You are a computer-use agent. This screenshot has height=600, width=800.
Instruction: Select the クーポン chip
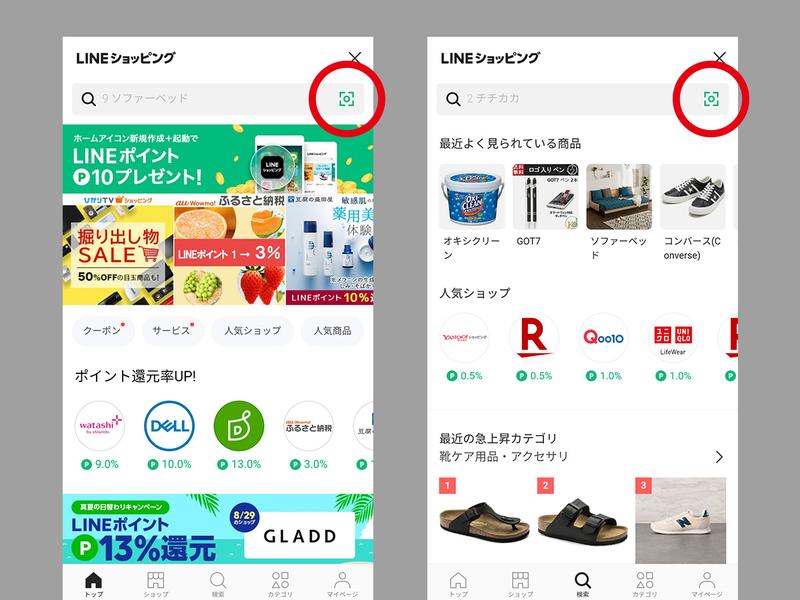[104, 331]
